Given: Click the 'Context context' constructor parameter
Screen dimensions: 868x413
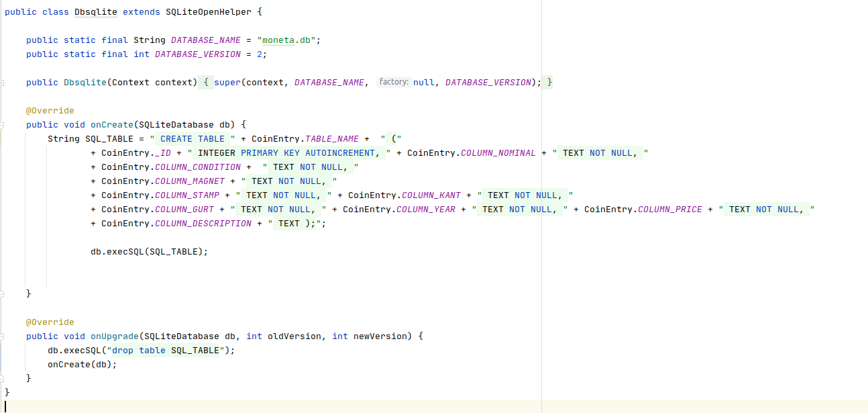Looking at the screenshot, I should pos(152,83).
